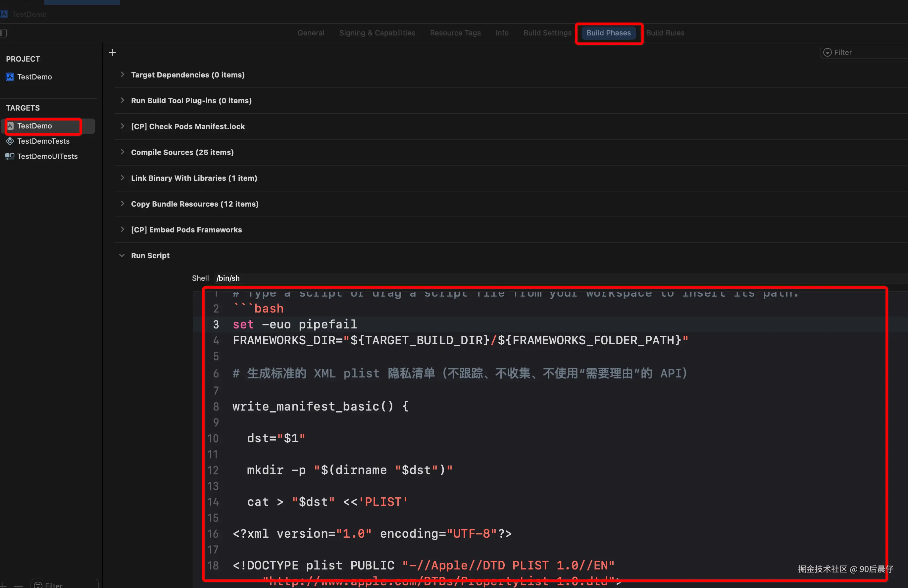Click the add build phase plus button
The width and height of the screenshot is (908, 588).
112,53
